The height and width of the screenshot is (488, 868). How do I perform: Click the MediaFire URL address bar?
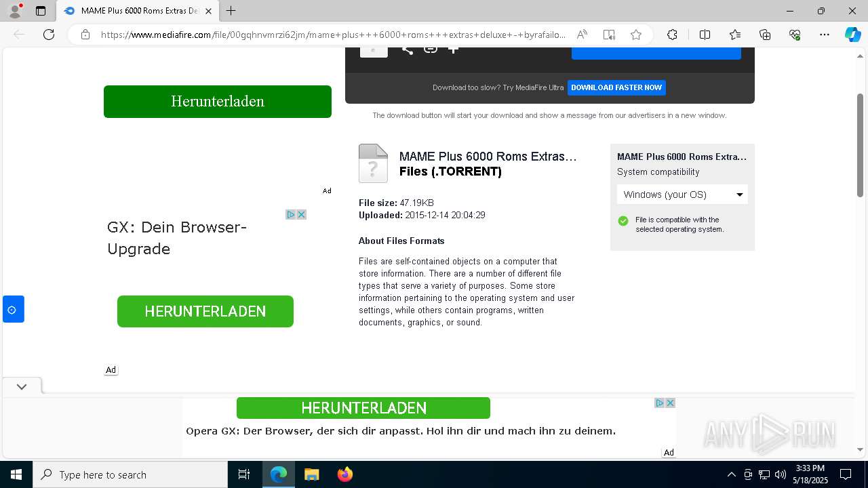[332, 35]
